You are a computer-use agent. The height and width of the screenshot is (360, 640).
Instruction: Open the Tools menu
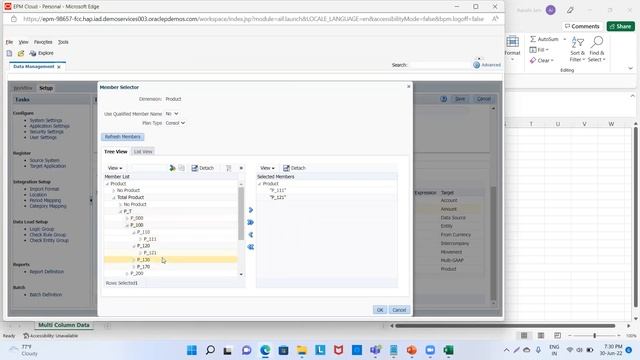click(63, 42)
